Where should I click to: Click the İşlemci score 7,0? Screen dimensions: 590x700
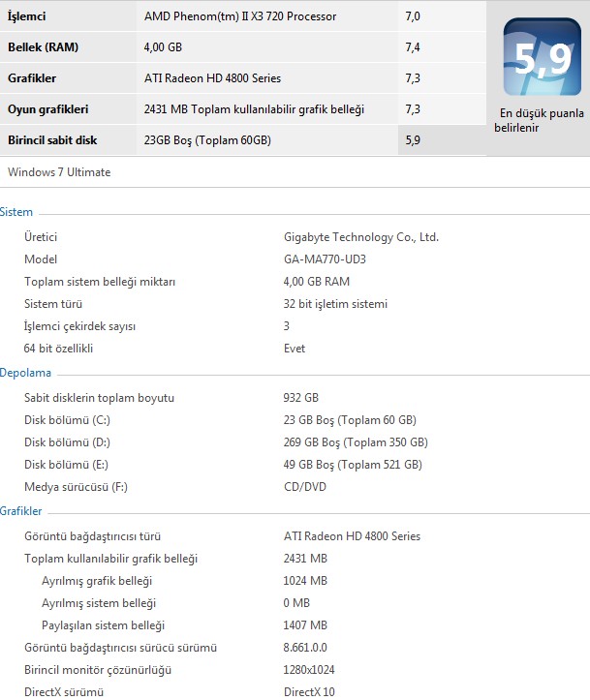413,16
